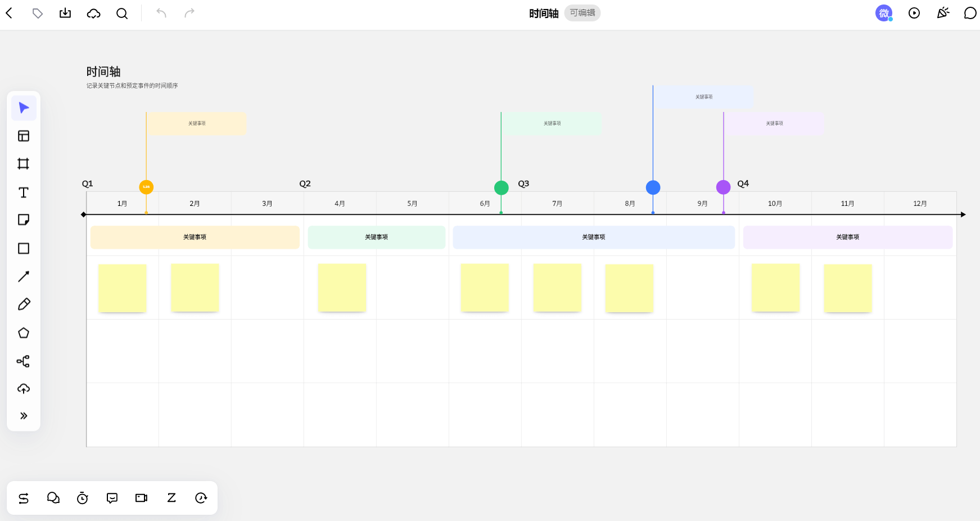980x521 pixels.
Task: Select the green timeline marker near 6月
Action: pyautogui.click(x=502, y=187)
